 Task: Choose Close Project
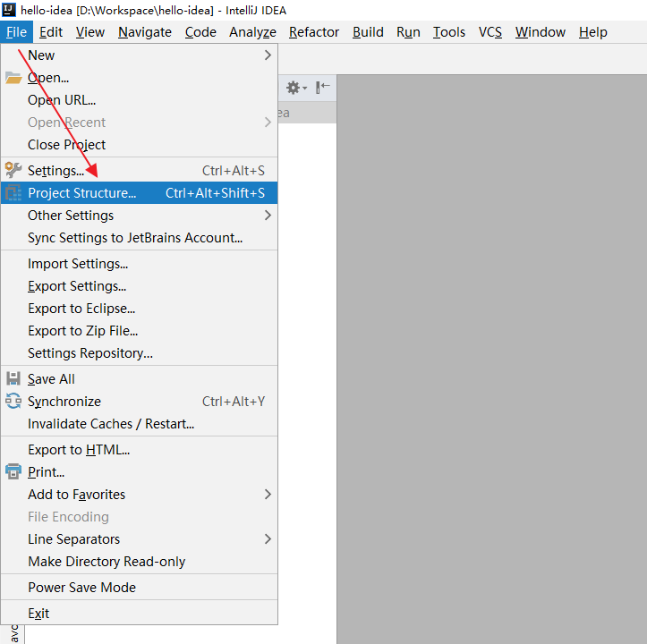139,145
